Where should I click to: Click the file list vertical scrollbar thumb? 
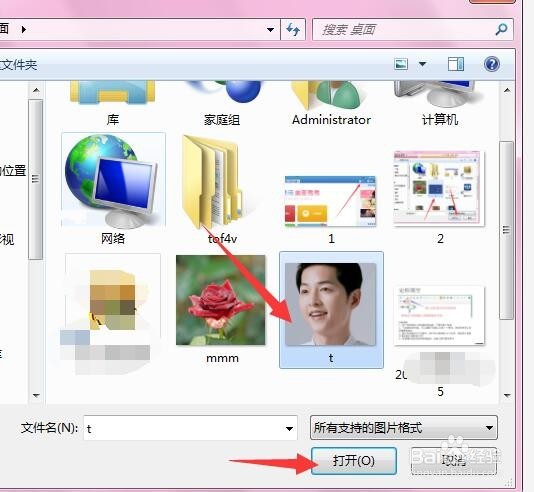pyautogui.click(x=506, y=230)
